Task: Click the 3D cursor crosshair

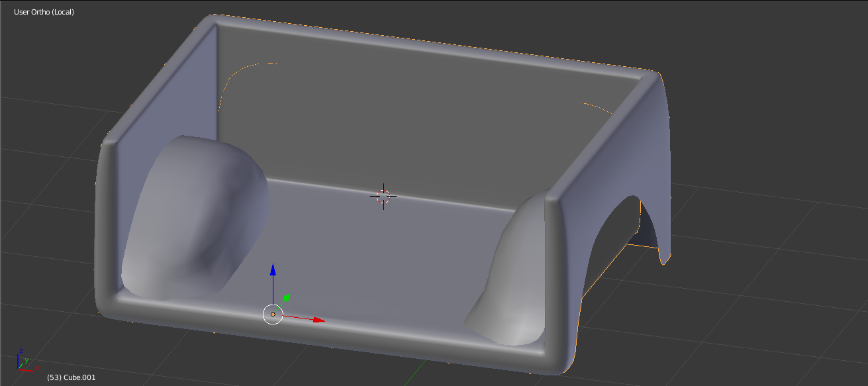Action: (383, 196)
